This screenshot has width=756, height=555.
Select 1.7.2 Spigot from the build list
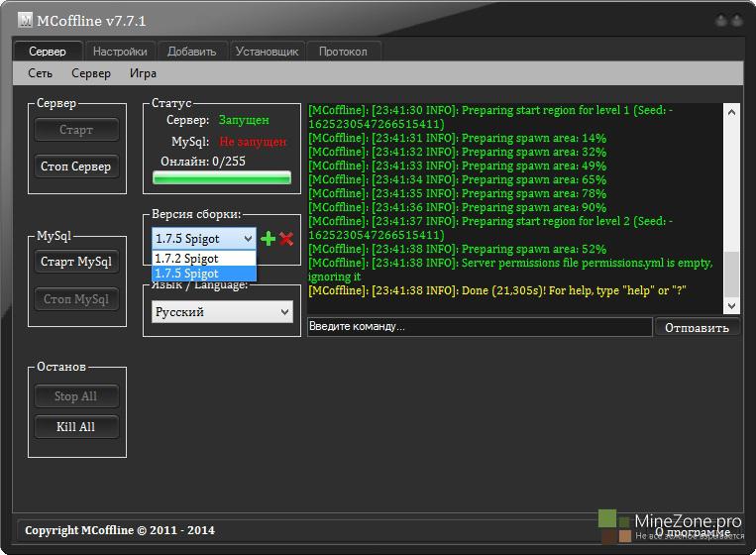point(203,259)
